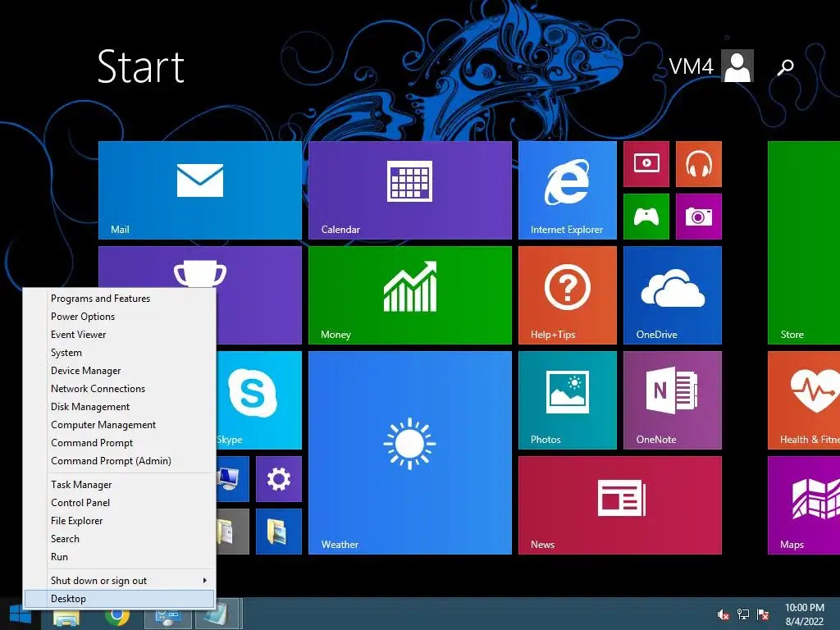The width and height of the screenshot is (840, 630).
Task: Open File Explorer from the taskbar
Action: click(x=66, y=617)
